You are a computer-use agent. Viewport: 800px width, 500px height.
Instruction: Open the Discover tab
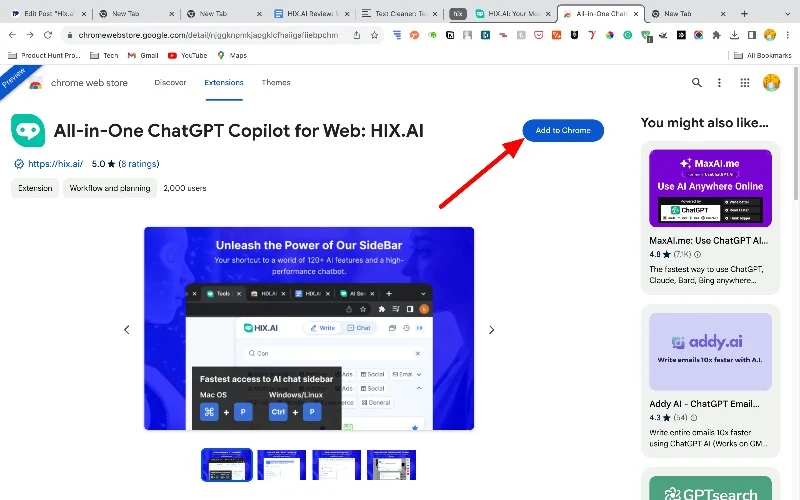[170, 82]
